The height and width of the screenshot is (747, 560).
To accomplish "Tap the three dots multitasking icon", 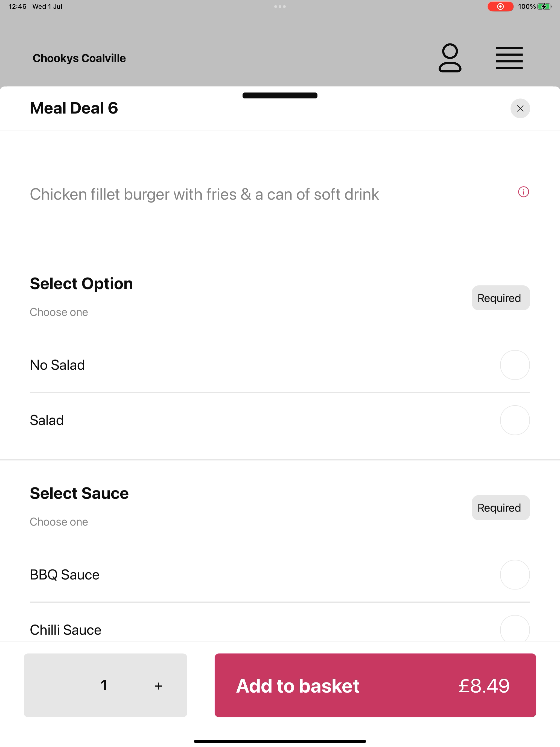I will [280, 6].
